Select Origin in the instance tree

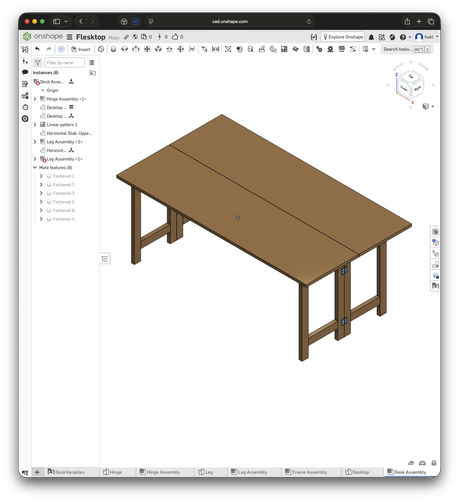pos(52,90)
